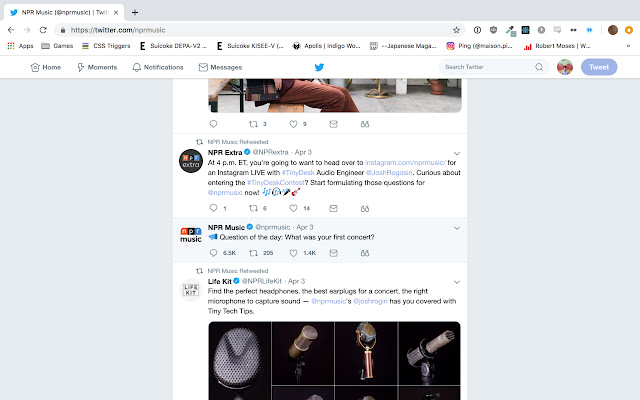Retweet the top image tweet with 3 retweets
Screen dimensions: 640x400
pos(253,124)
